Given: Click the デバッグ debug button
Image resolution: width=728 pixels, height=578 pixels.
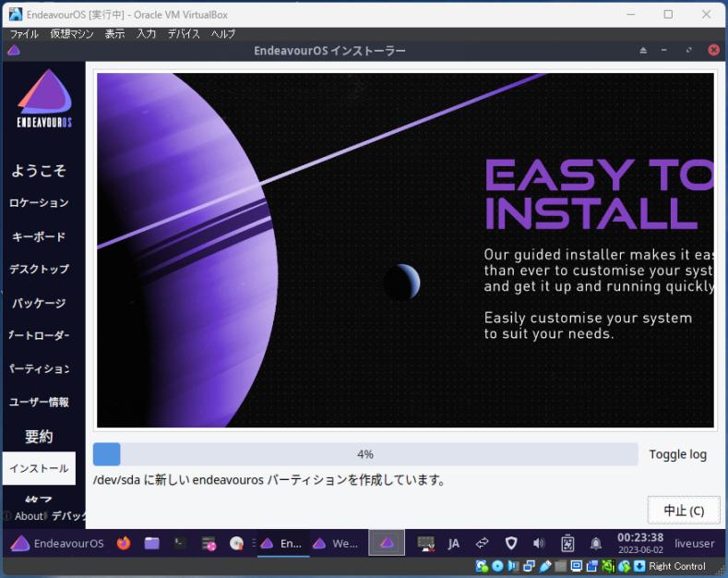Looking at the screenshot, I should coord(68,516).
